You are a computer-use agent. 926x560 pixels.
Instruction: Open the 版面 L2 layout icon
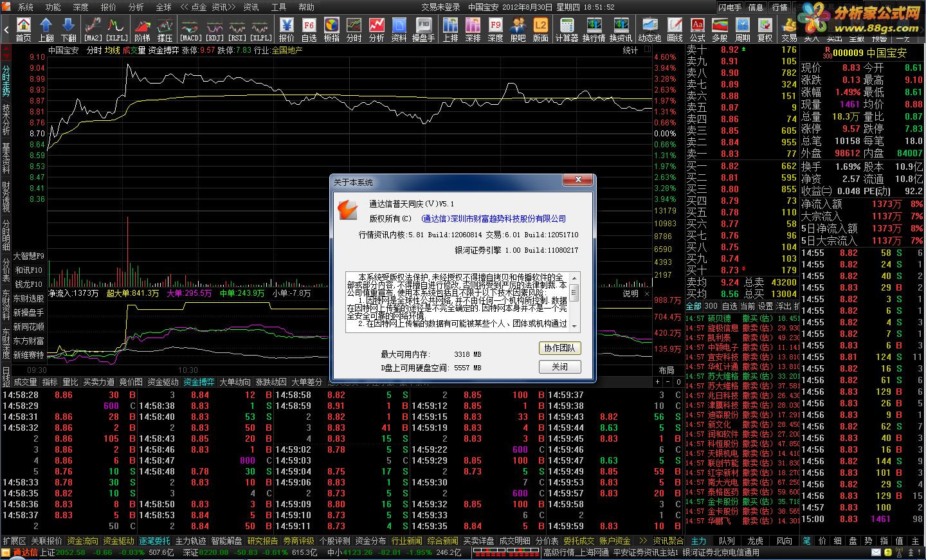pos(541,30)
